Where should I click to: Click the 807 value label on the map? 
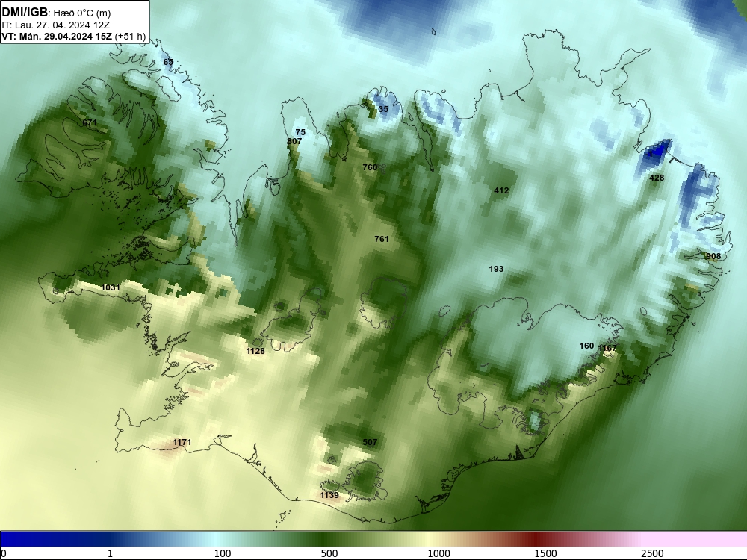[294, 141]
